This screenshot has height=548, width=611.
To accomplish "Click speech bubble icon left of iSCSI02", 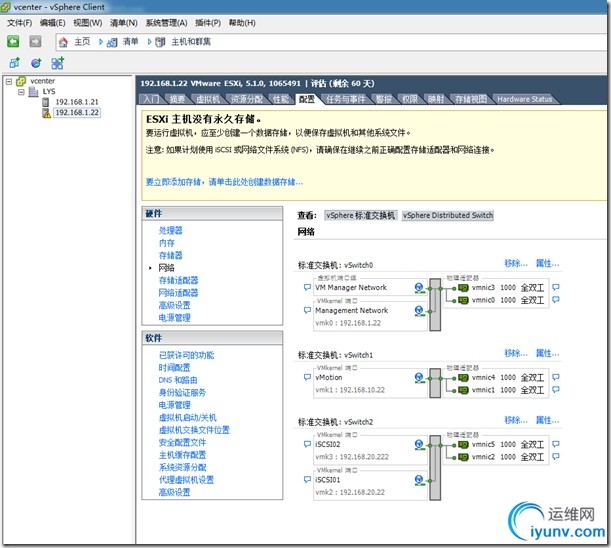I will 307,444.
